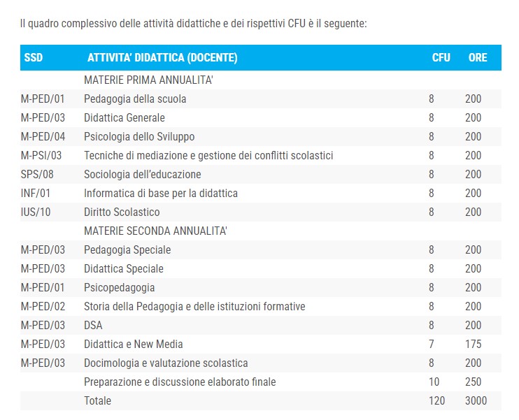The image size is (519, 420).
Task: Click MATERIE SECONDA ANNUALITA' heading
Action: tap(155, 231)
